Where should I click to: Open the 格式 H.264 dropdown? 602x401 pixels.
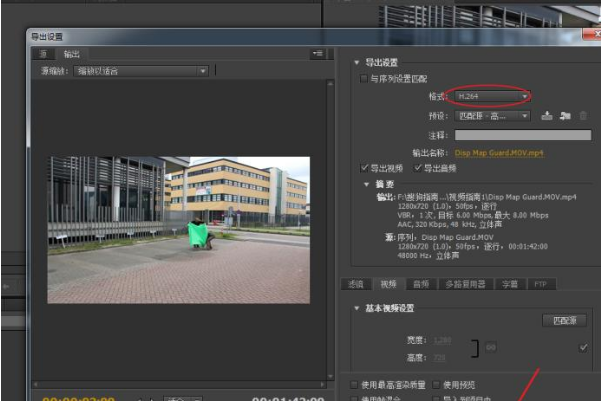493,96
